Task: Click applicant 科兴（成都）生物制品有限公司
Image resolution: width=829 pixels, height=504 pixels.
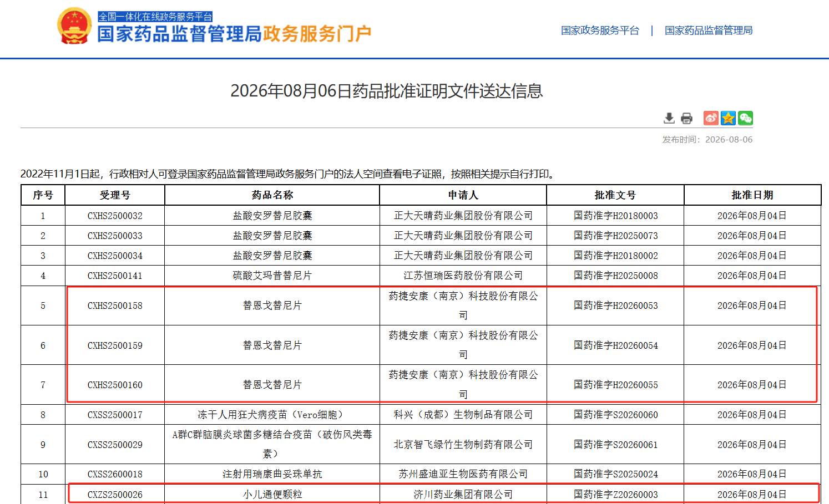Action: point(463,415)
